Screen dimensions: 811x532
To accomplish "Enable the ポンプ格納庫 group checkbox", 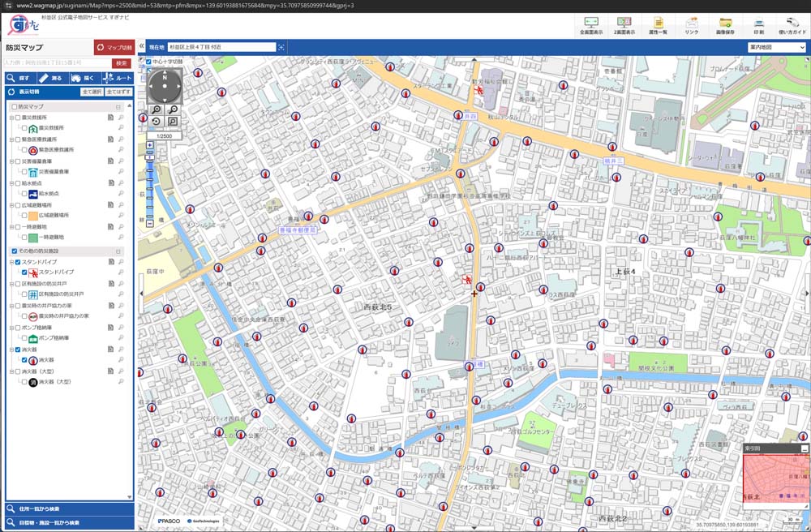I will pyautogui.click(x=17, y=328).
